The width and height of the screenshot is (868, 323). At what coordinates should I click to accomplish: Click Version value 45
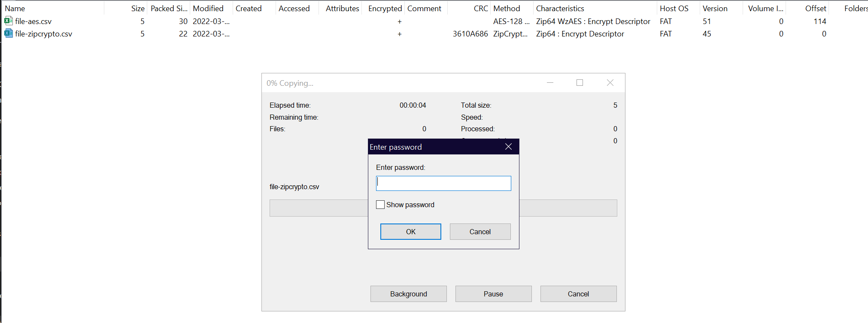(x=707, y=34)
